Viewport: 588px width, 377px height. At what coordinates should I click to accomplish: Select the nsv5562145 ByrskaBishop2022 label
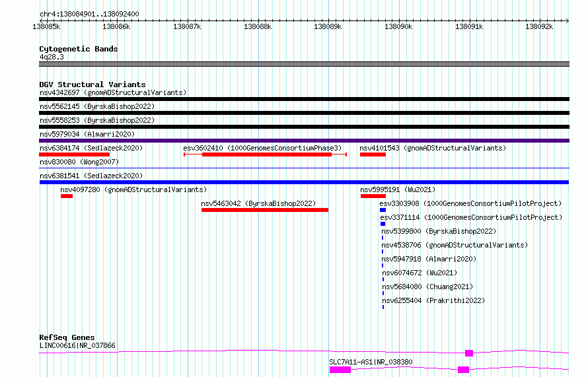pos(97,106)
